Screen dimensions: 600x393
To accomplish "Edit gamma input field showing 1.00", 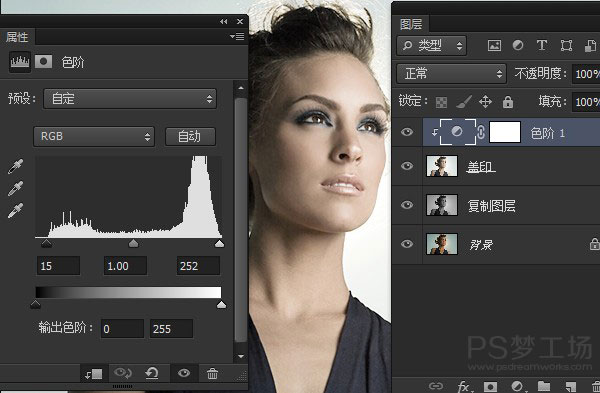I will [125, 266].
